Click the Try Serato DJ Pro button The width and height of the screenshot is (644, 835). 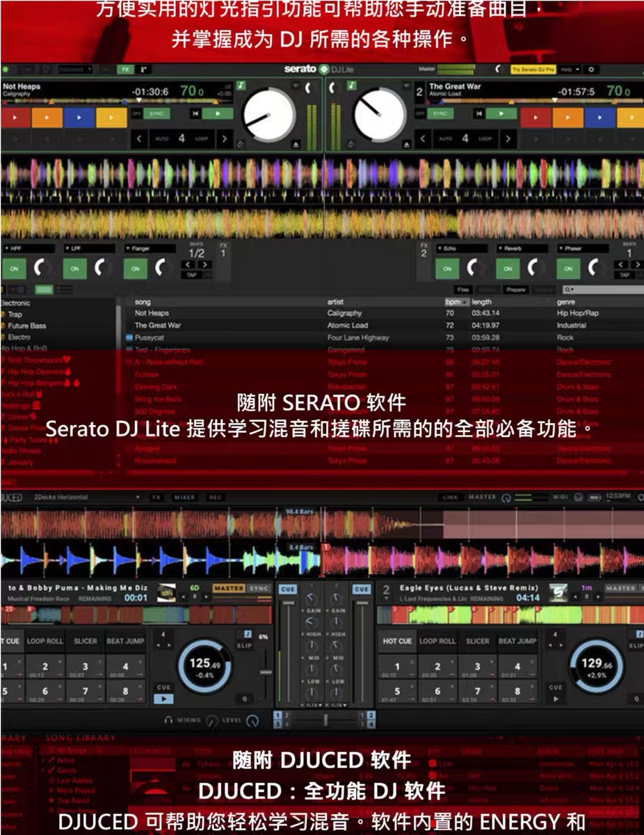coord(533,70)
